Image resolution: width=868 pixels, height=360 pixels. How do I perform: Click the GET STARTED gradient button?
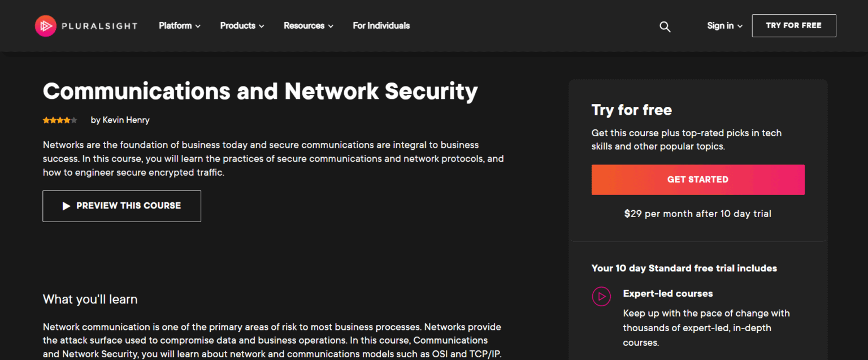[x=698, y=180]
